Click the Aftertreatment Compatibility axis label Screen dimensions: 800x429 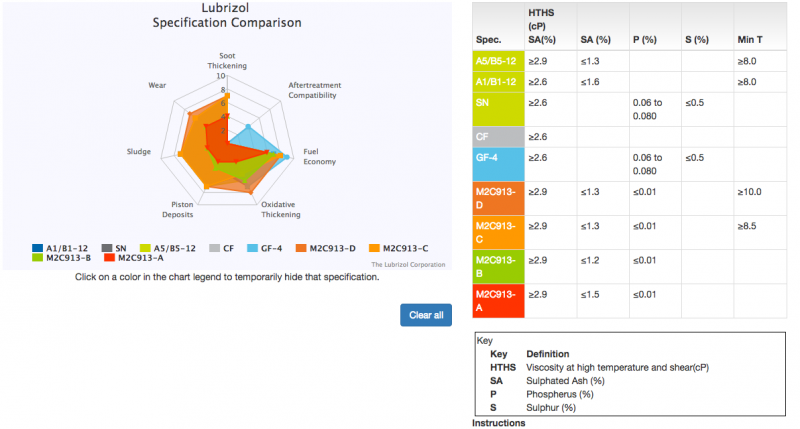tap(314, 90)
